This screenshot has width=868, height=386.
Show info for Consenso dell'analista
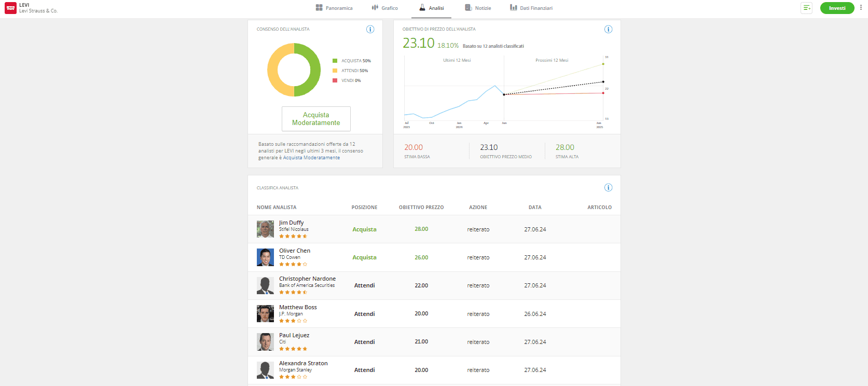click(x=370, y=29)
